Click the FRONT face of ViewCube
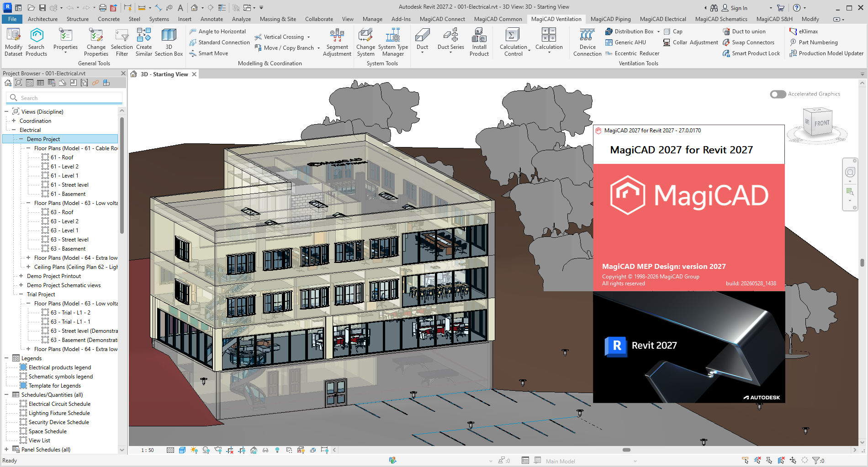The image size is (868, 467). pyautogui.click(x=821, y=123)
